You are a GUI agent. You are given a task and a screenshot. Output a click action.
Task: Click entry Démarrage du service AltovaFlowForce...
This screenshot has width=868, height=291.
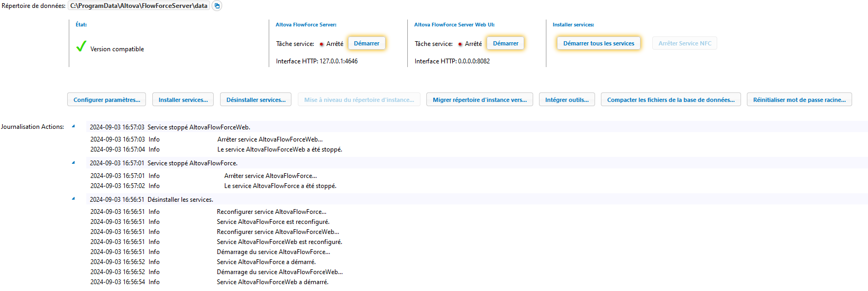(x=273, y=252)
